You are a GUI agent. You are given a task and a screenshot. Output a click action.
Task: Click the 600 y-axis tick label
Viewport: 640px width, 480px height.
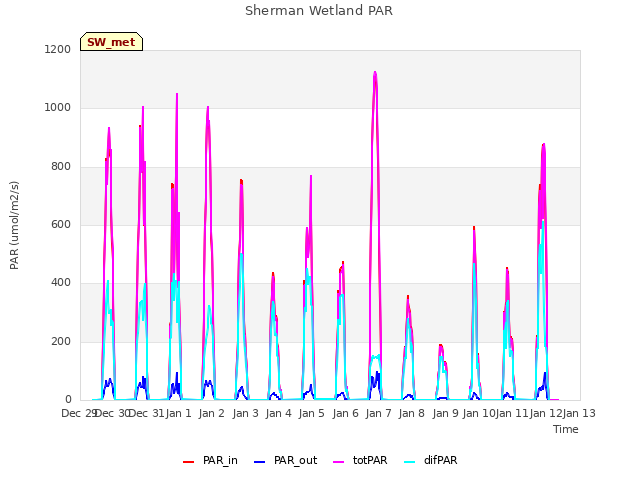pos(61,224)
